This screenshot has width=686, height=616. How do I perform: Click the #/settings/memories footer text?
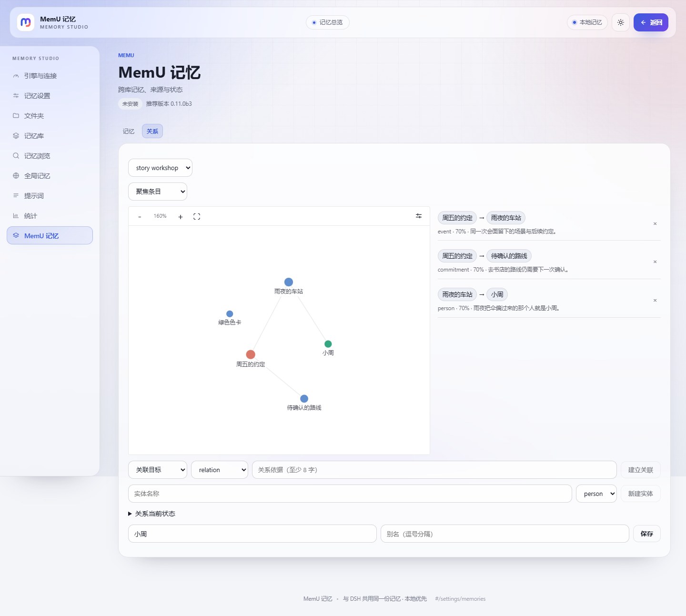tap(460, 599)
